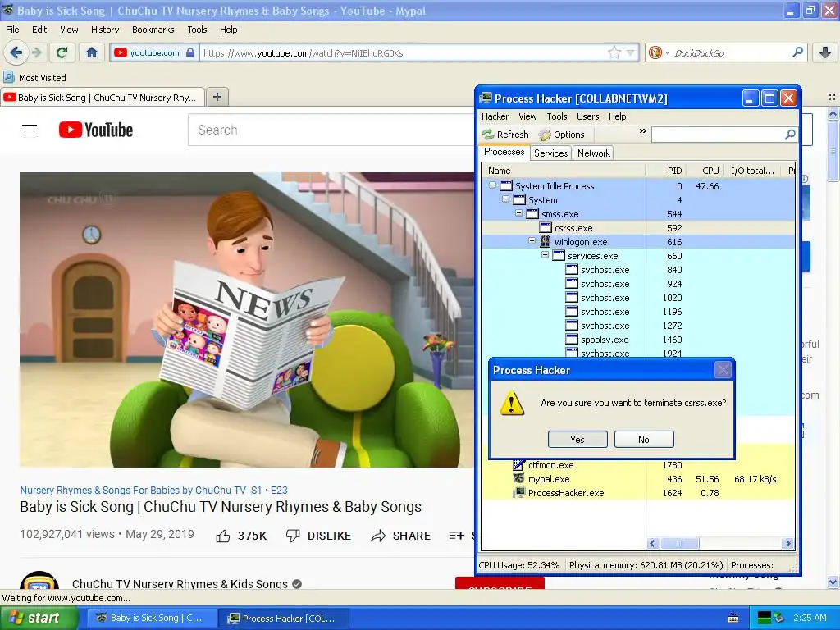Click the process list scroll left arrow
Image resolution: width=840 pixels, height=630 pixels.
652,543
